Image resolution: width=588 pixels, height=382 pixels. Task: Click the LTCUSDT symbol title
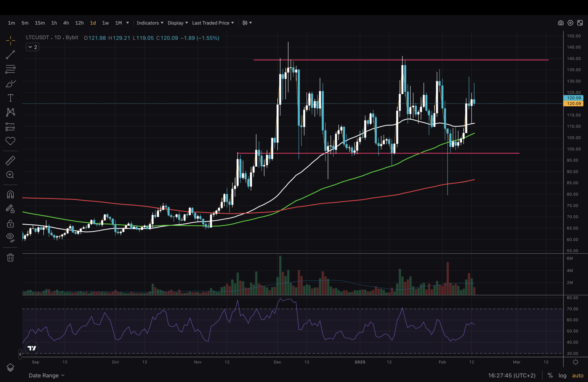(x=38, y=38)
